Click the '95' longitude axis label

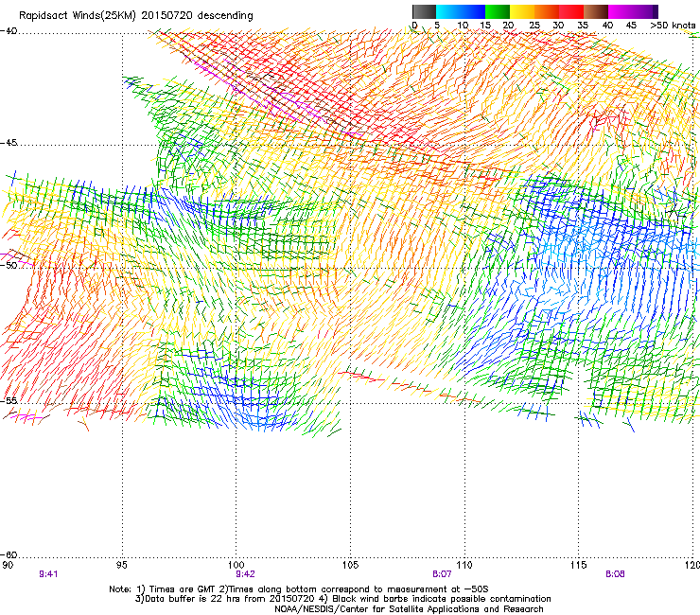coord(121,565)
